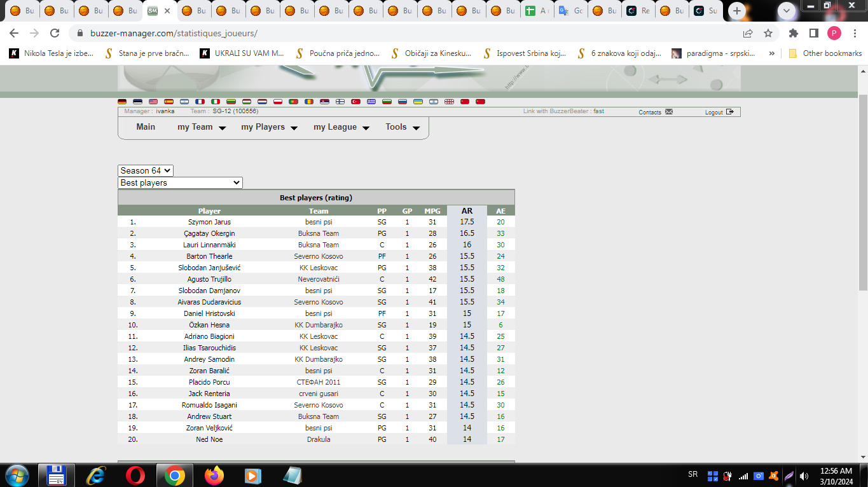Expand the my Team menu arrow
The image size is (868, 487).
222,128
